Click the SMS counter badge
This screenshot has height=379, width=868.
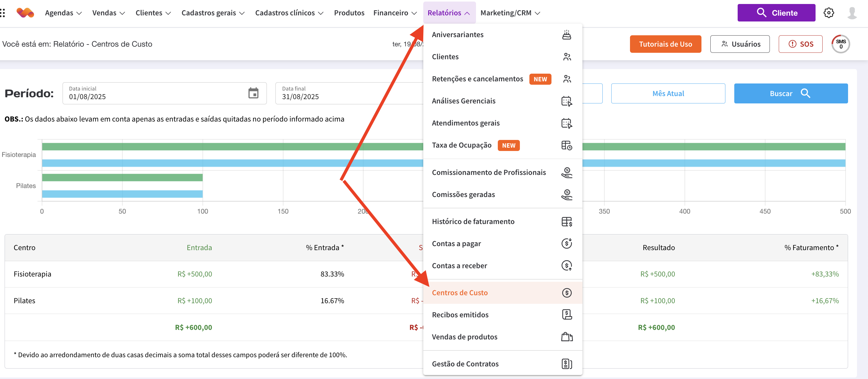(840, 44)
